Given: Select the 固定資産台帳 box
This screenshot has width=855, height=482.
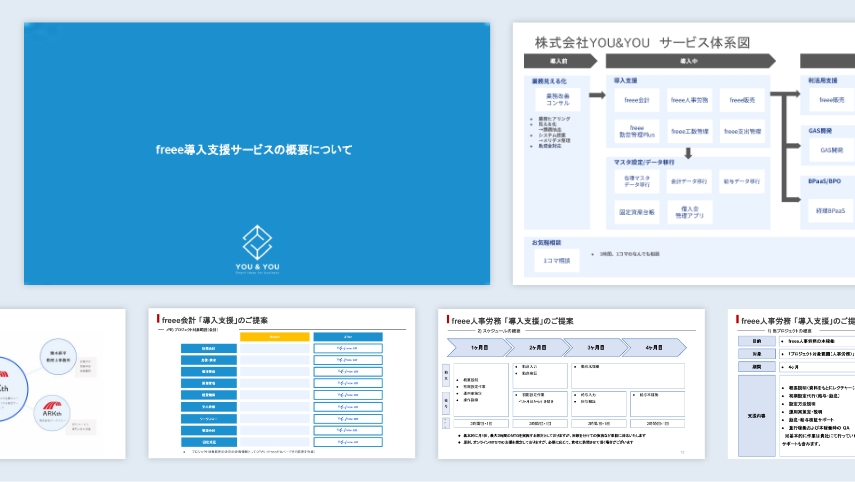Looking at the screenshot, I should 637,212.
